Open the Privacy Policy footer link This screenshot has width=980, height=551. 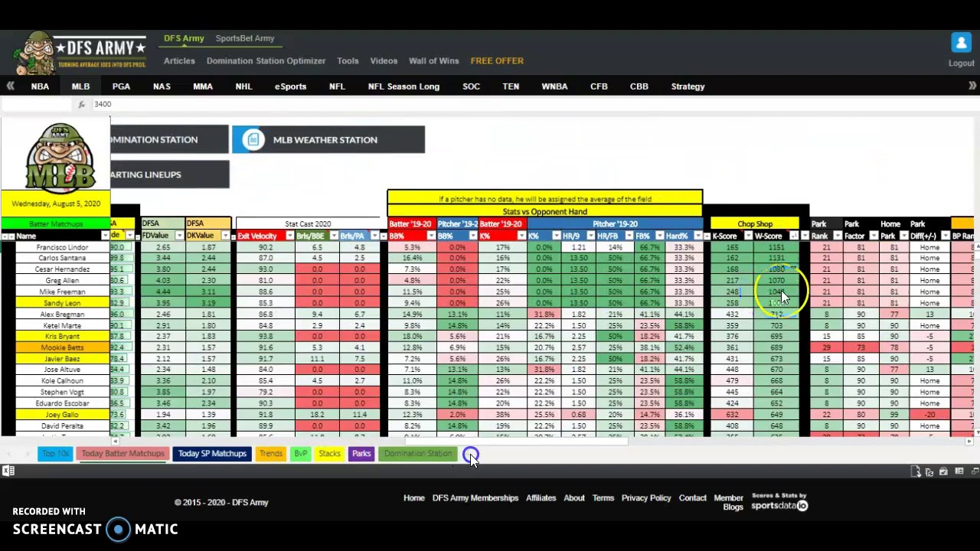click(646, 498)
